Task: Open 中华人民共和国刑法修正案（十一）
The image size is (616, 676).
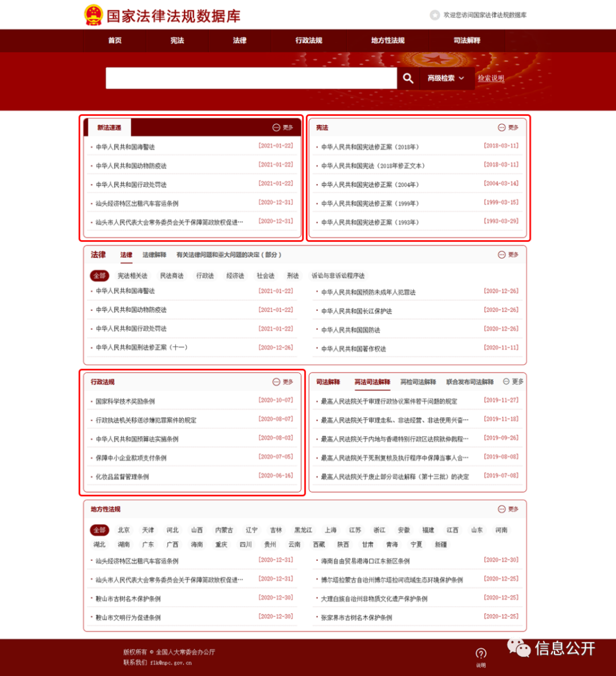Action: pos(141,347)
